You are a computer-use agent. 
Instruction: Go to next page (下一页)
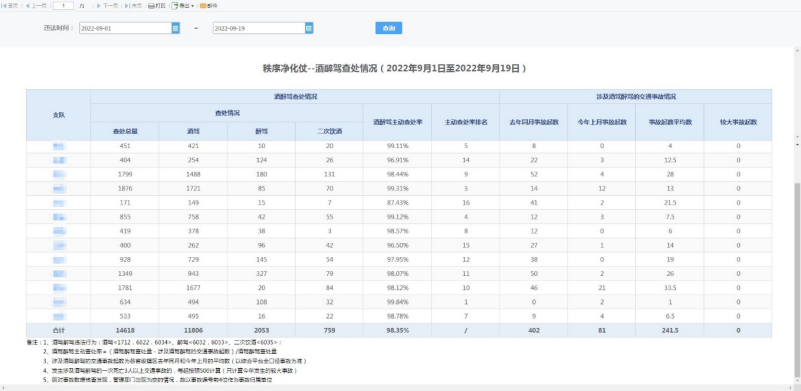107,6
